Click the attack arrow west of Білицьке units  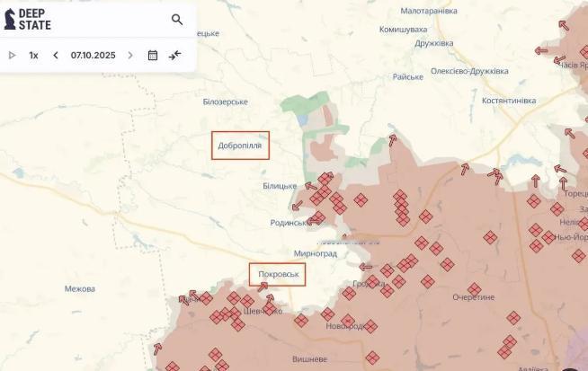point(310,186)
